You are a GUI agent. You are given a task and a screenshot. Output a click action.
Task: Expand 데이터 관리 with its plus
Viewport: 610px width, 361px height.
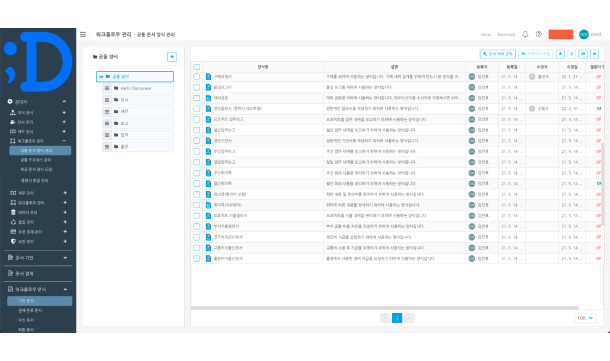(65, 212)
